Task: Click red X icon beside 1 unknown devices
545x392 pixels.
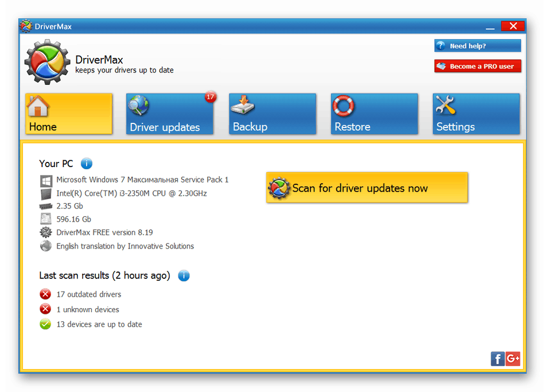Action: coord(45,309)
